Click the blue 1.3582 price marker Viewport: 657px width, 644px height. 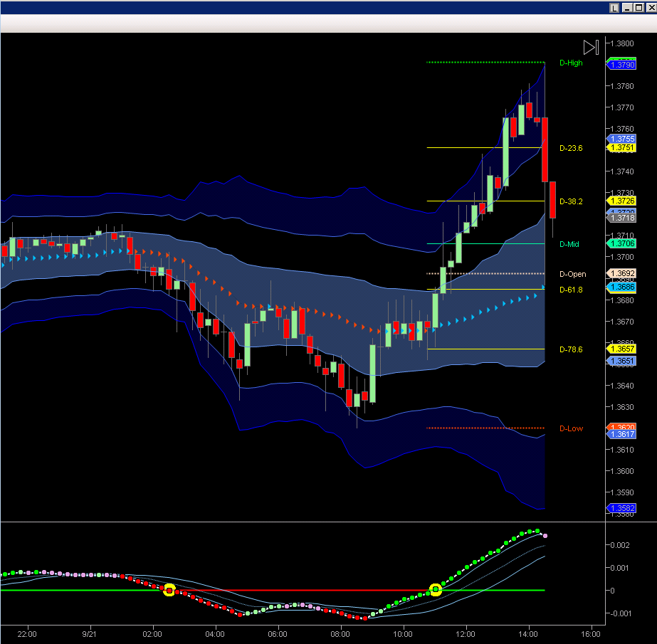click(x=622, y=508)
